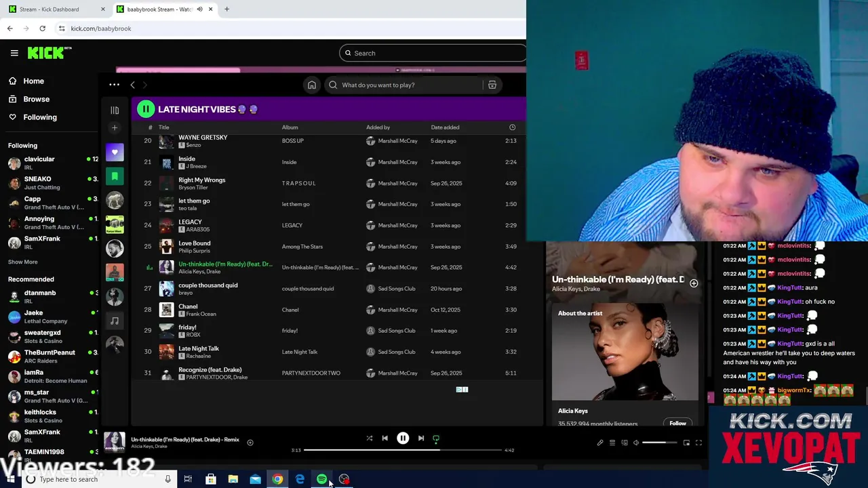Toggle shuffle in Spotify player
This screenshot has width=868, height=488.
(370, 438)
